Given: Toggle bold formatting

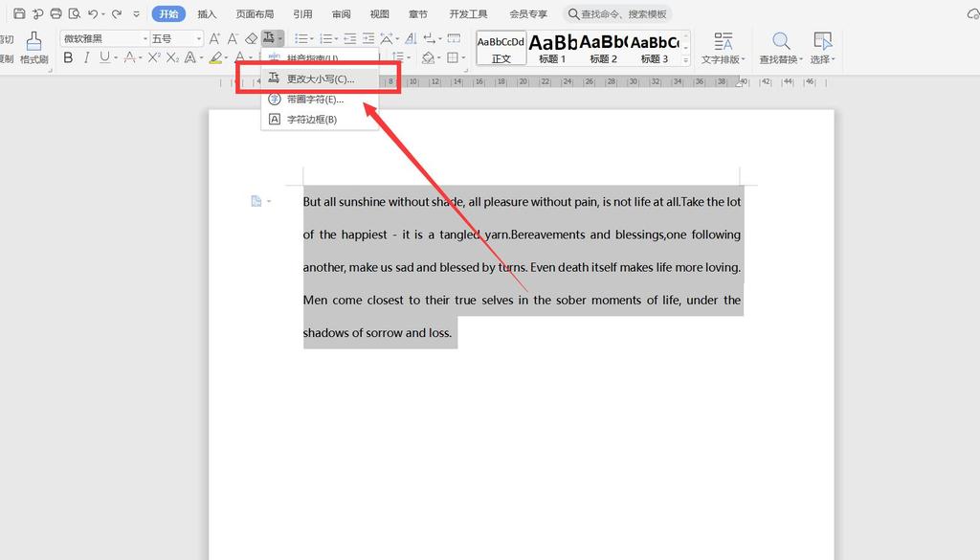Looking at the screenshot, I should coord(68,58).
